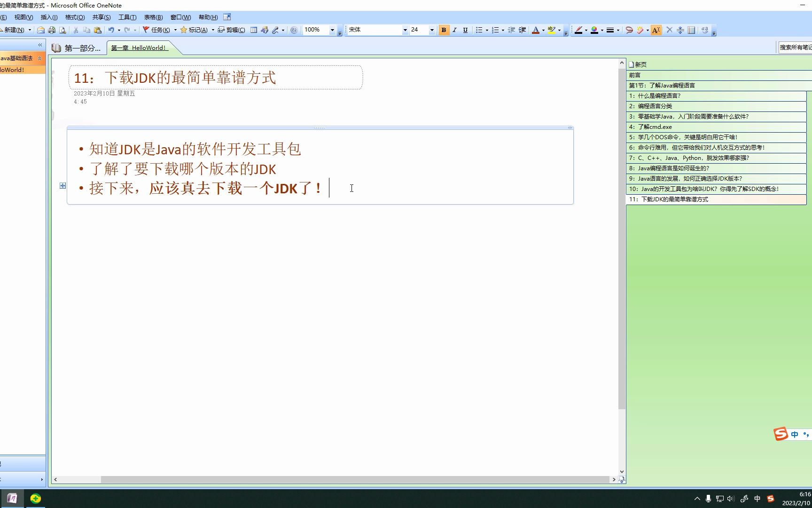
Task: Open the font color dropdown arrow
Action: click(x=544, y=30)
